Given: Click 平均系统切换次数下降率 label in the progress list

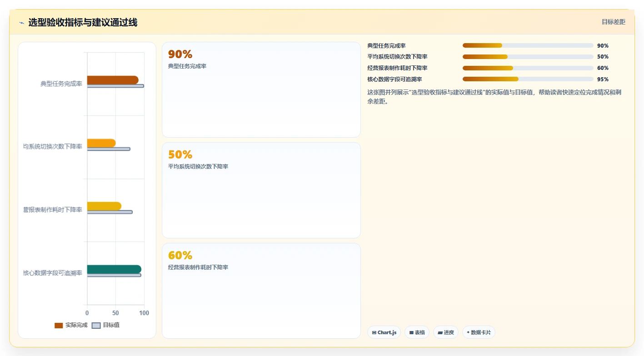Looking at the screenshot, I should [397, 57].
